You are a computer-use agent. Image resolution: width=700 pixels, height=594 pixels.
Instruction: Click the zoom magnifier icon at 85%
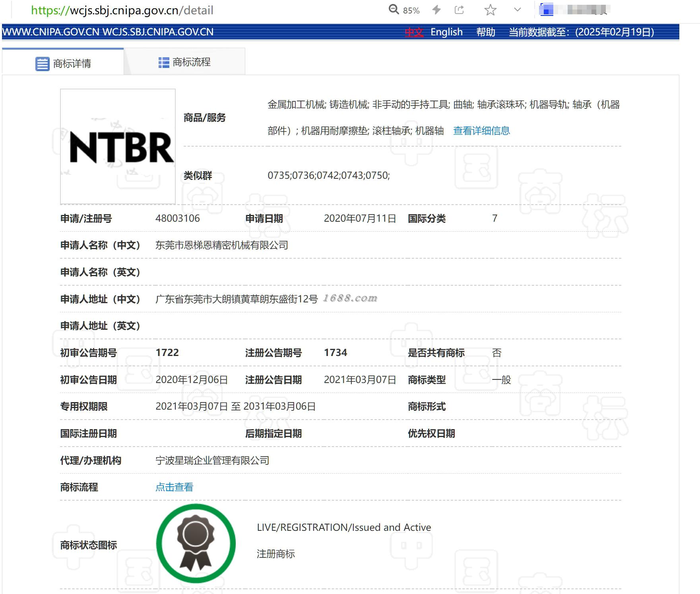394,10
